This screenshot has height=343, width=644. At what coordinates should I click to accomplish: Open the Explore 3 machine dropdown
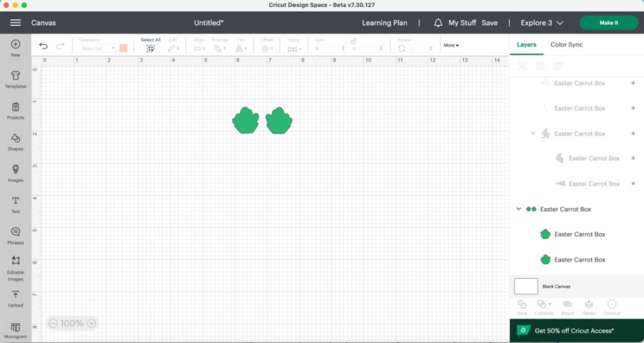click(x=542, y=23)
